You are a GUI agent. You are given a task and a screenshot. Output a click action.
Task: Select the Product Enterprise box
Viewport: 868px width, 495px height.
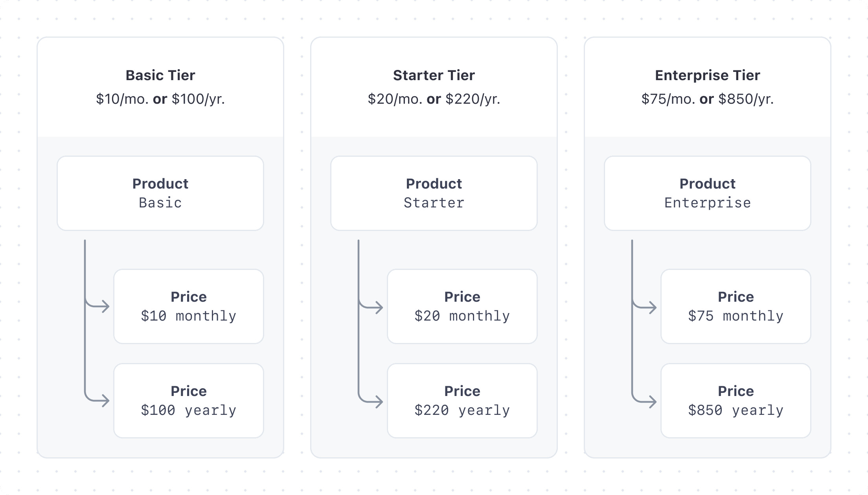pyautogui.click(x=708, y=193)
